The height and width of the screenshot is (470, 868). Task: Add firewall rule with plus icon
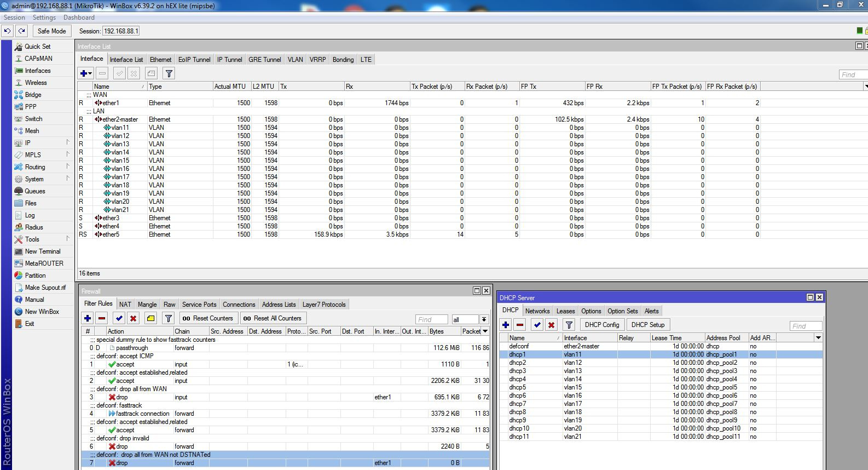point(88,318)
